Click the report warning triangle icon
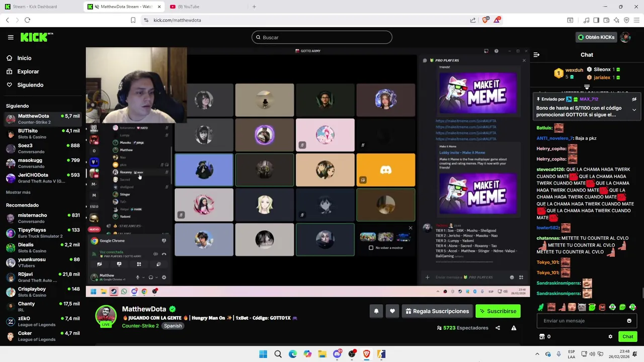Viewport: 644px width, 362px height. pyautogui.click(x=514, y=328)
